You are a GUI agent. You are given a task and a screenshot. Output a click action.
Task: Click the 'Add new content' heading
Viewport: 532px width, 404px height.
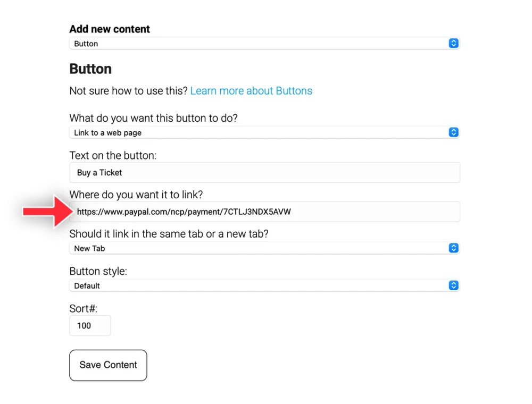[x=110, y=29]
